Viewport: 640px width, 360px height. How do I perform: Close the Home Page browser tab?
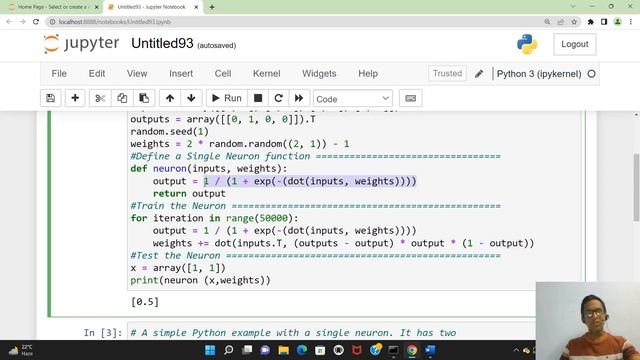(x=97, y=7)
